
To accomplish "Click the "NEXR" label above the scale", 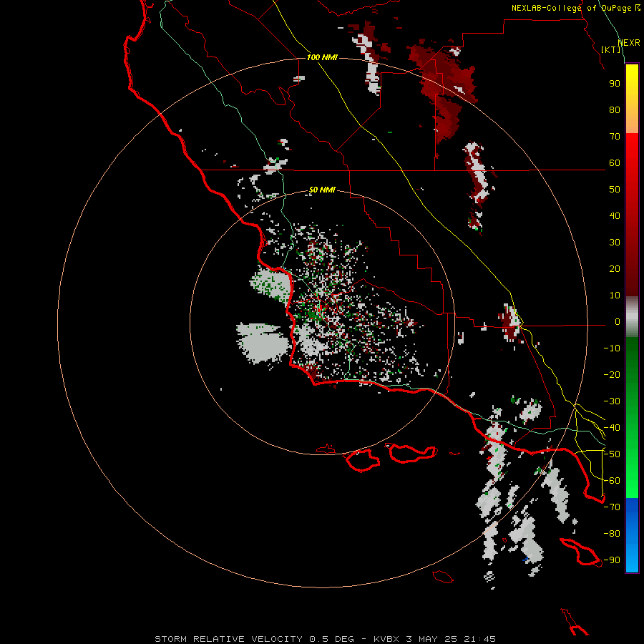I will [629, 43].
